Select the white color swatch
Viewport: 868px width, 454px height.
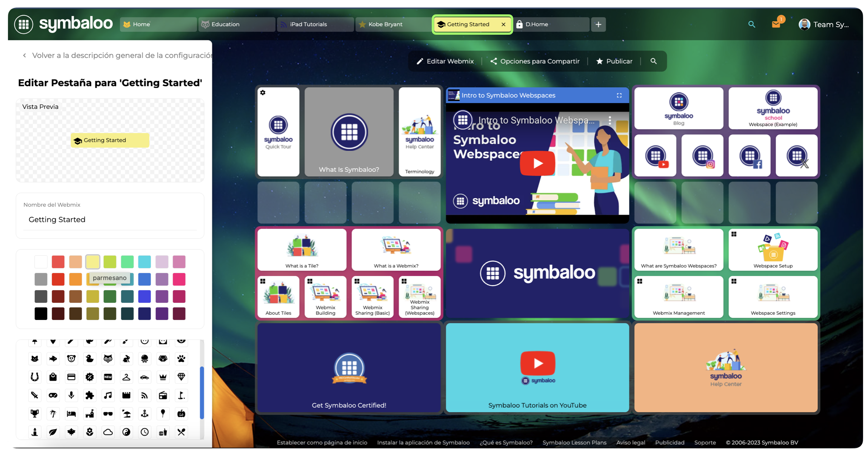pos(41,262)
